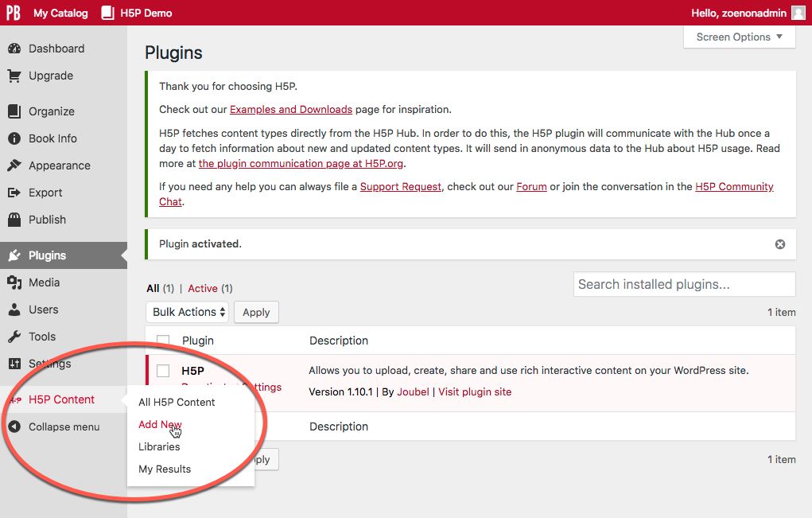Click the Export arrow icon
812x518 pixels.
[x=14, y=193]
